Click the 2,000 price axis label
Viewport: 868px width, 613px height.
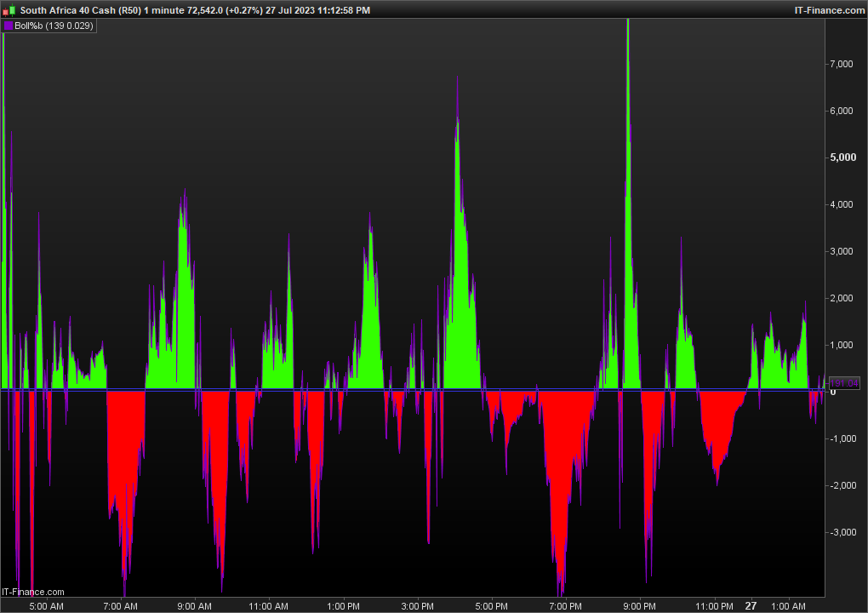(842, 298)
